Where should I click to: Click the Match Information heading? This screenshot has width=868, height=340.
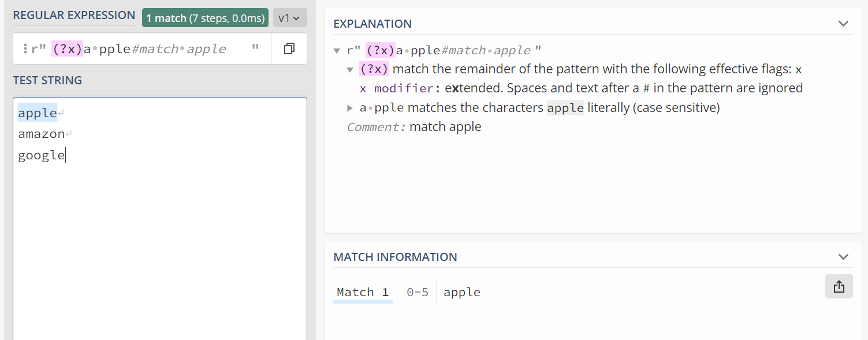coord(395,257)
